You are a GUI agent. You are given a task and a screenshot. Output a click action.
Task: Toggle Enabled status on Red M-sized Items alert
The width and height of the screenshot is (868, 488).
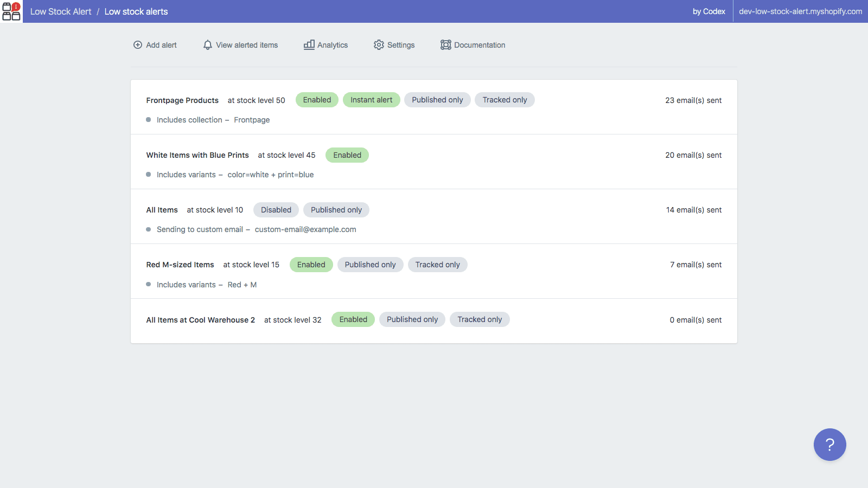[311, 265]
